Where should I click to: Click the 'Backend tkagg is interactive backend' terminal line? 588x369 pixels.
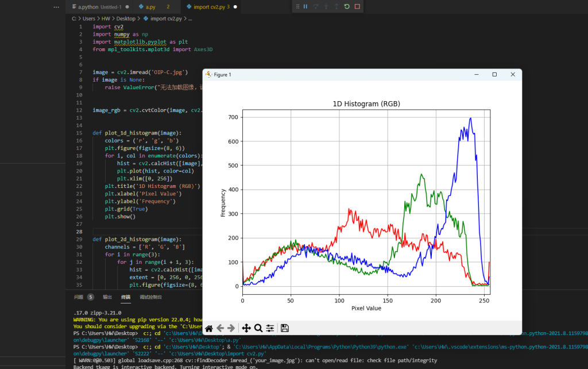click(165, 367)
